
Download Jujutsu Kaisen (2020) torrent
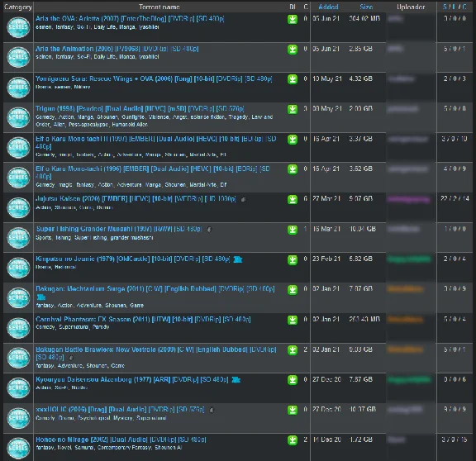point(293,200)
